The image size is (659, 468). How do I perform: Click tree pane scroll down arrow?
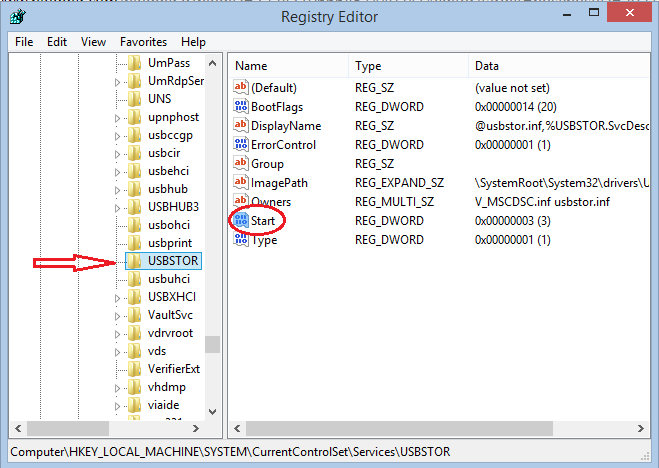tap(213, 412)
